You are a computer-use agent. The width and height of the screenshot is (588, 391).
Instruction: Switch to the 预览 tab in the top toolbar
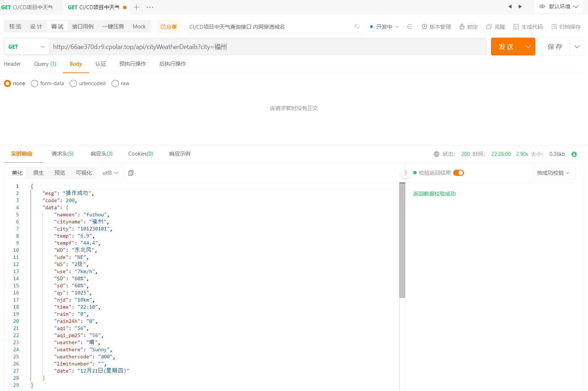point(15,26)
